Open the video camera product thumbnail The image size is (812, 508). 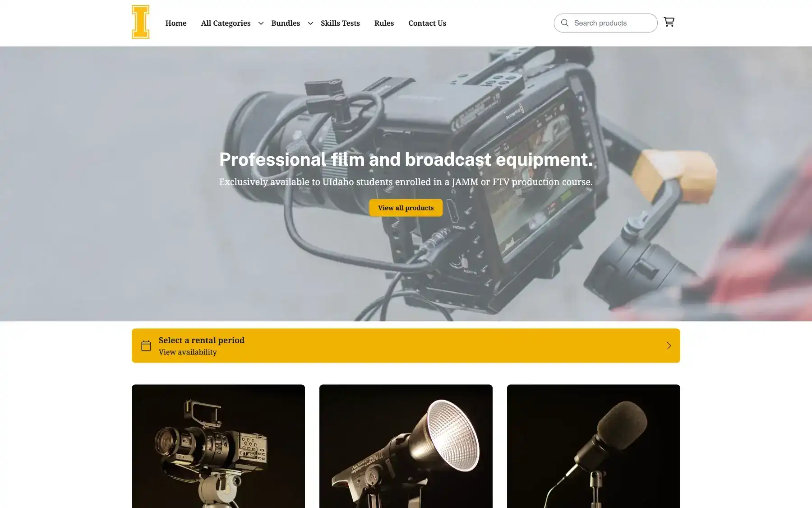(x=218, y=446)
